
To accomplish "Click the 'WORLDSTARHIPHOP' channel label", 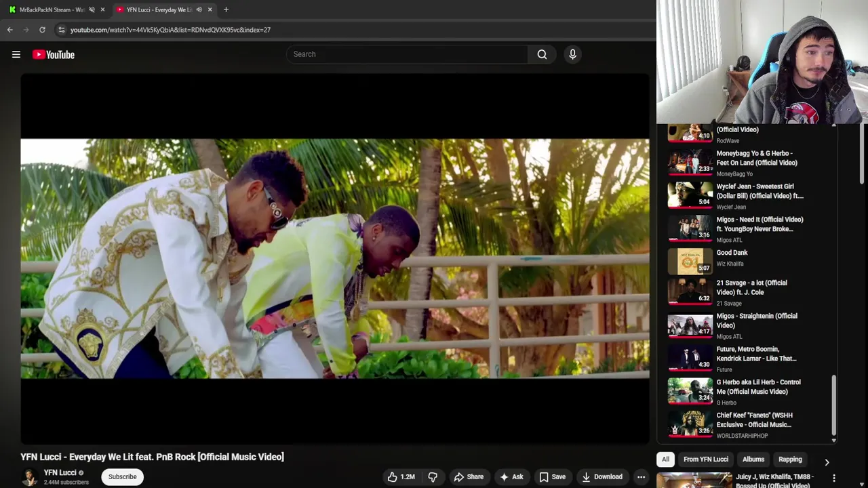I will pos(742,436).
